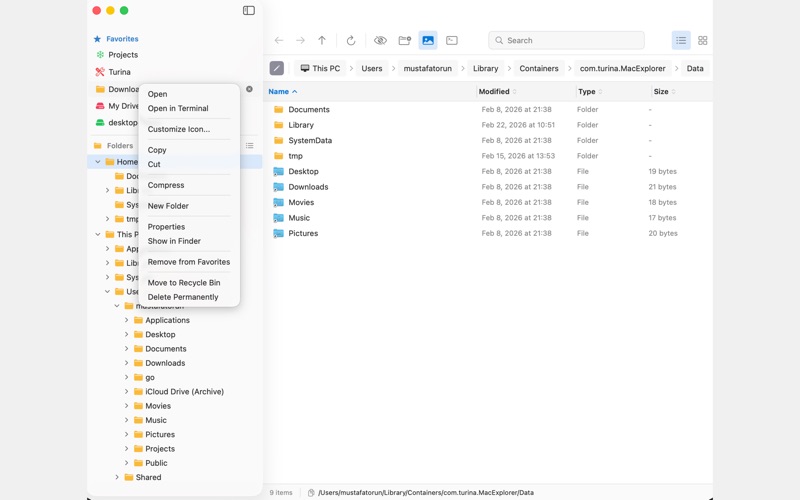Click the folder-with-badge toolbar icon
The image size is (800, 500).
click(405, 40)
